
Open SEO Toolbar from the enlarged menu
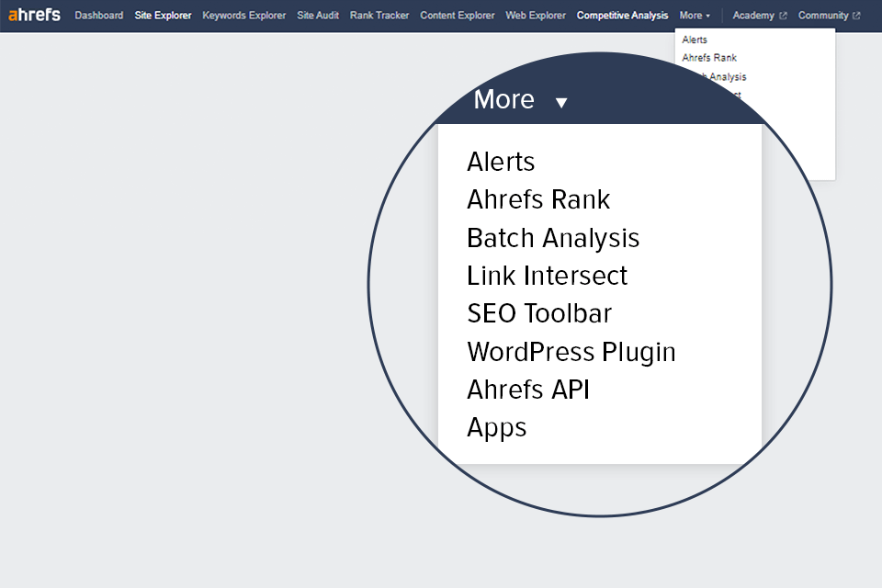(x=539, y=313)
